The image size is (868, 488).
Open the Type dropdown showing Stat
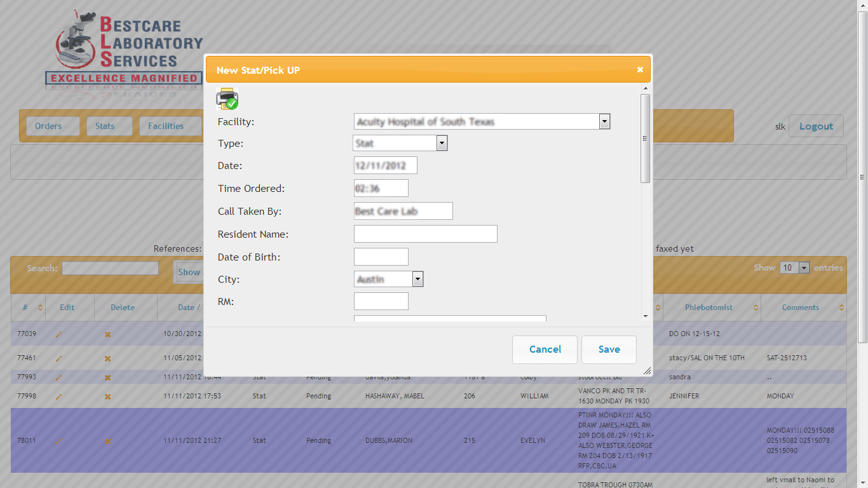click(442, 144)
